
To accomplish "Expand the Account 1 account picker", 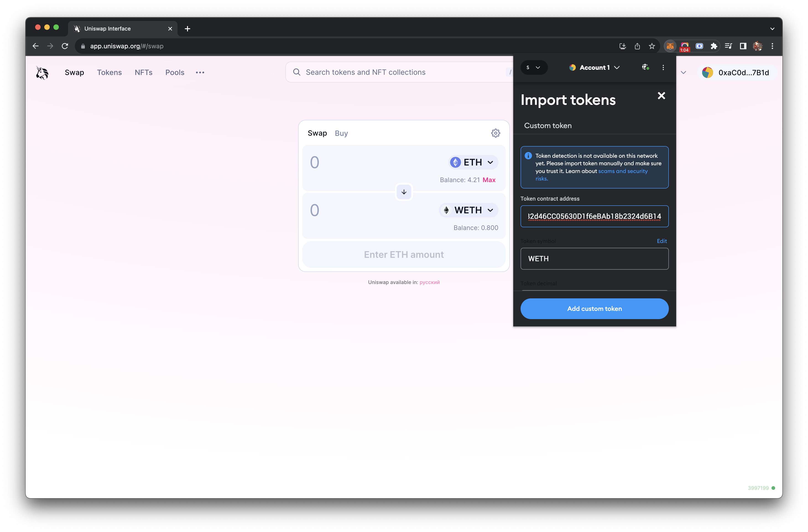I will pyautogui.click(x=594, y=67).
